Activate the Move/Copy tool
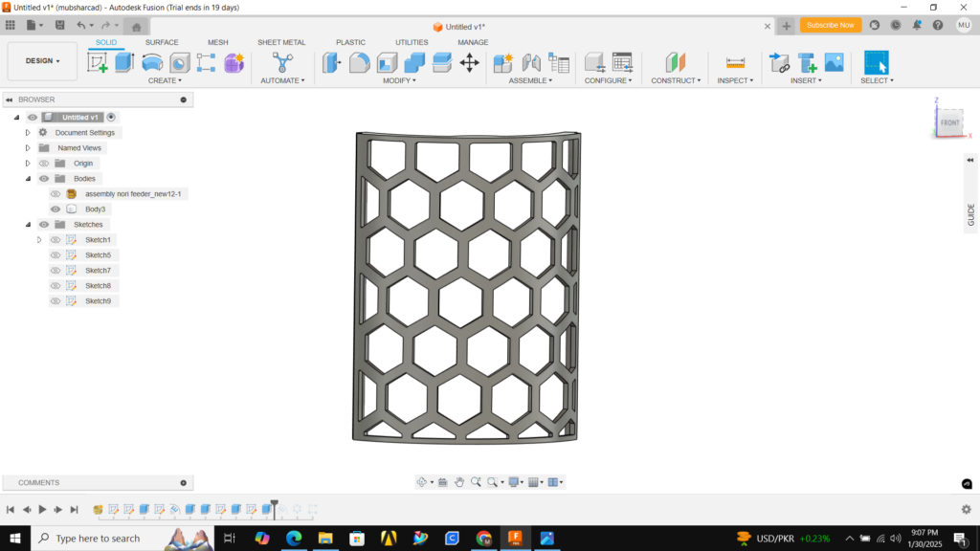The height and width of the screenshot is (551, 980). [x=469, y=63]
